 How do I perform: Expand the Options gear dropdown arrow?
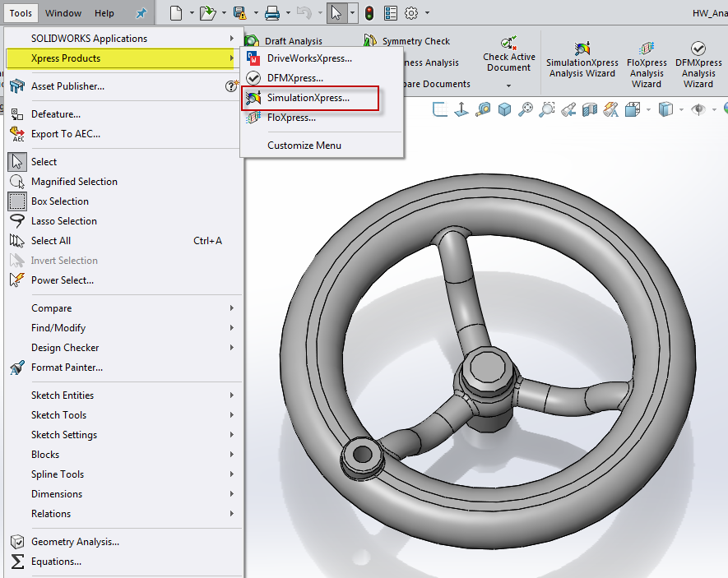(x=427, y=13)
